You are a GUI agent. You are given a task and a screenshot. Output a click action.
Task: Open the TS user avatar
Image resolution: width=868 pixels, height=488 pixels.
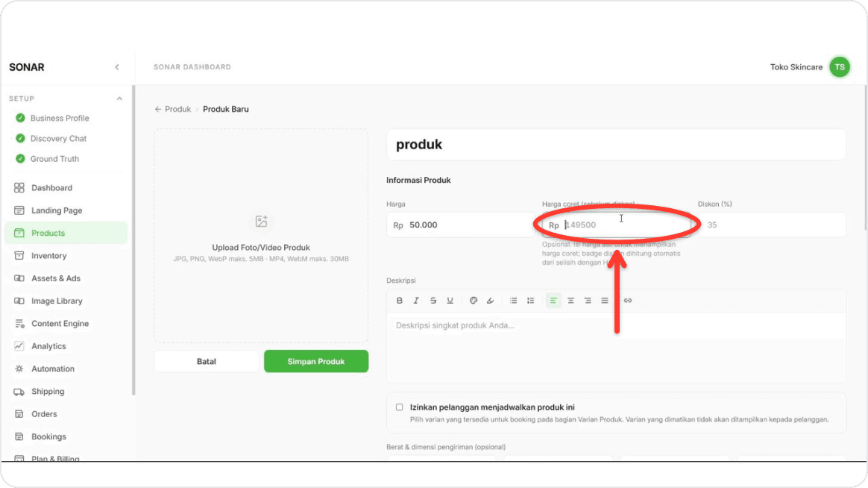click(839, 67)
